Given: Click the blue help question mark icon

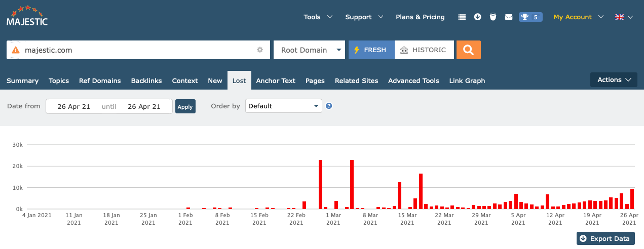Looking at the screenshot, I should pos(329,106).
